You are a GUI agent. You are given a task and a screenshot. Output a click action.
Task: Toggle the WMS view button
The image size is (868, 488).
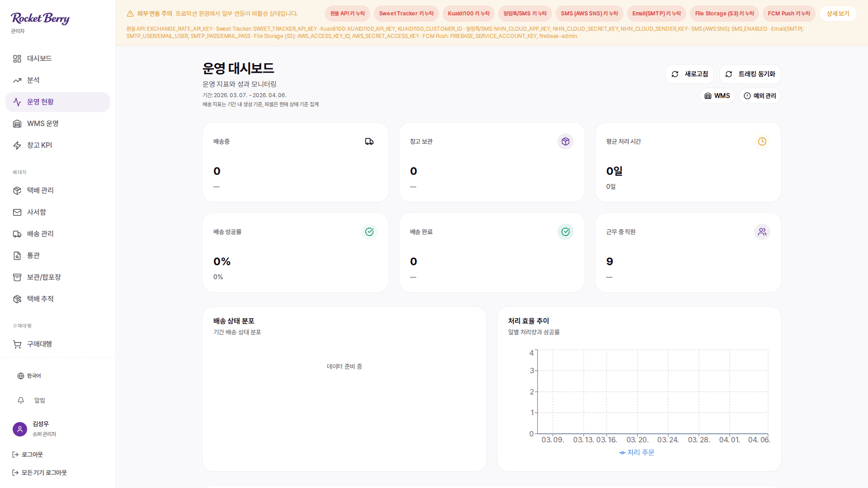(717, 95)
